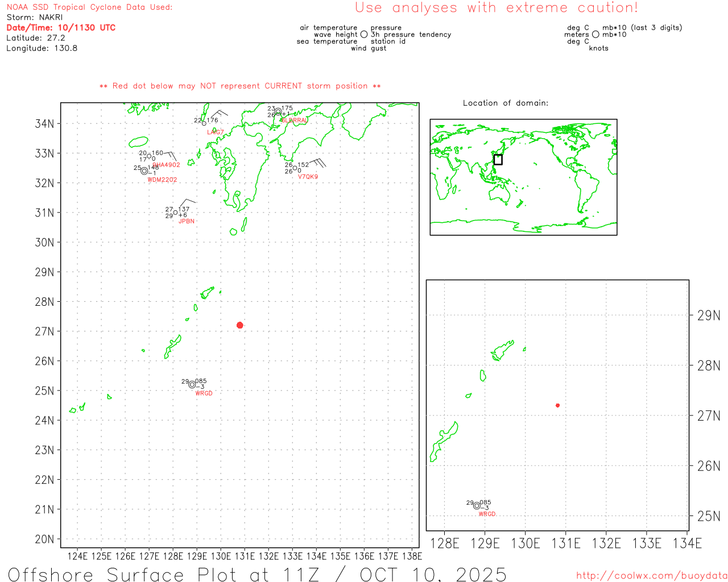Select the 9HA4902 station circle marker
This screenshot has width=728, height=582.
click(x=149, y=156)
